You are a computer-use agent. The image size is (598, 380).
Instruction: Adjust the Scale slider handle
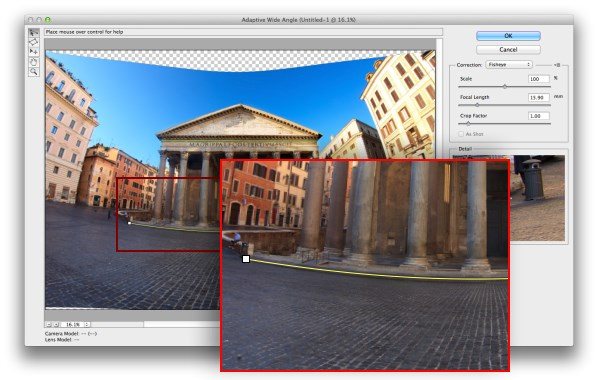click(505, 87)
